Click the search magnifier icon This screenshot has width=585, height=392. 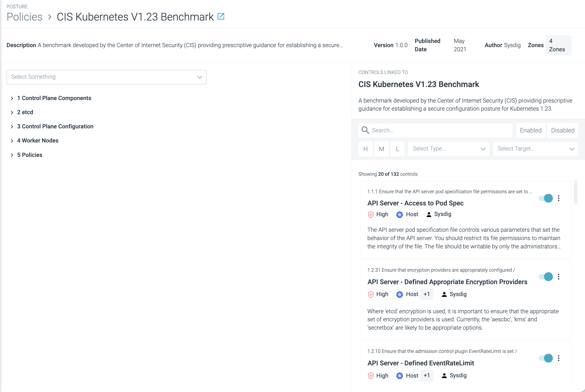(x=365, y=130)
